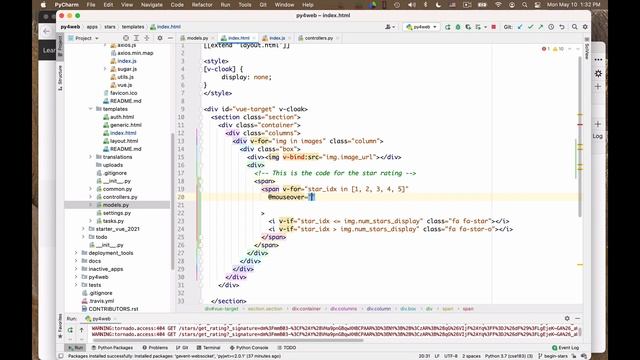Open the Problems tool window
Viewport: 640px width, 360px height.
pyautogui.click(x=155, y=348)
